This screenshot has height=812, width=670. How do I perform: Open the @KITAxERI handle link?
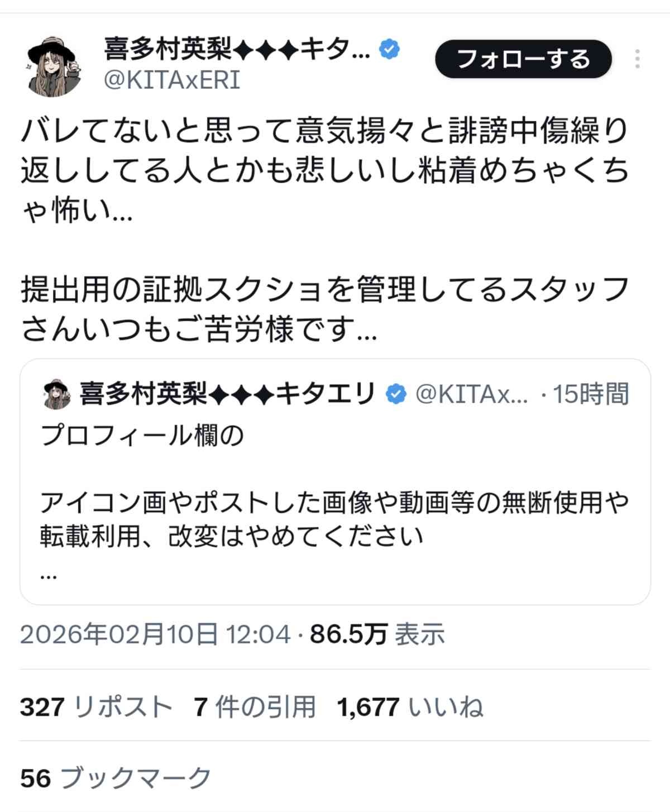pos(172,80)
